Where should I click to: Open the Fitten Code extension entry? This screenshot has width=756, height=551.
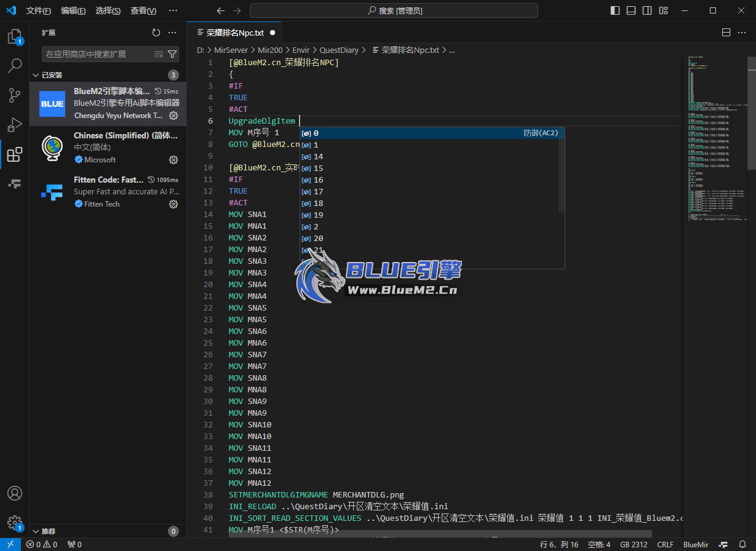[108, 192]
